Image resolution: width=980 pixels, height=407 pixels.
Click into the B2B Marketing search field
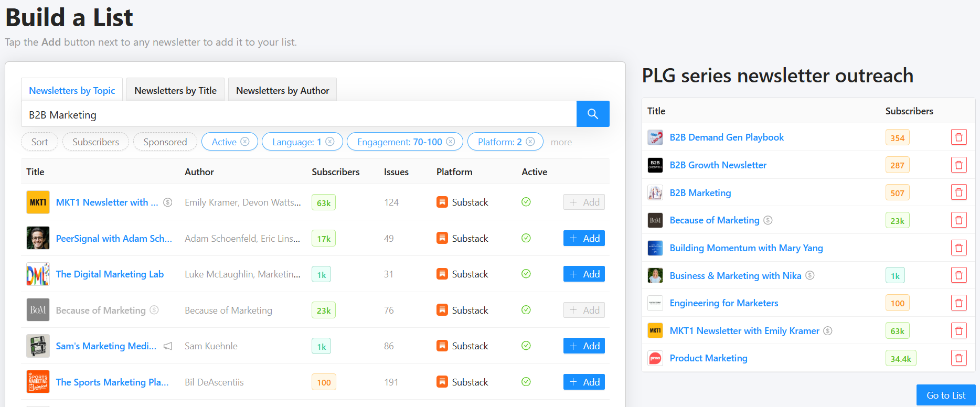point(299,114)
